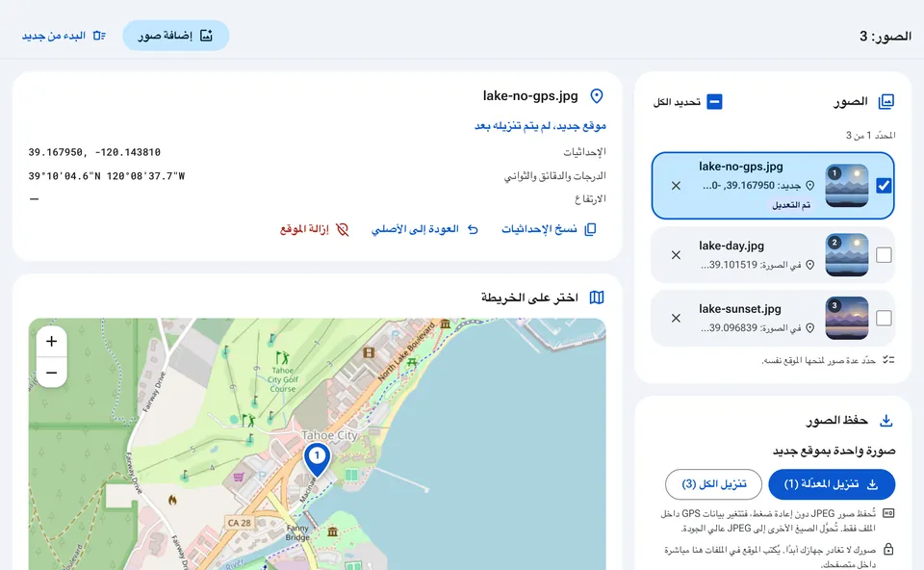924x570 pixels.
Task: Remove lake-day.jpg with its X icon
Action: pos(676,255)
